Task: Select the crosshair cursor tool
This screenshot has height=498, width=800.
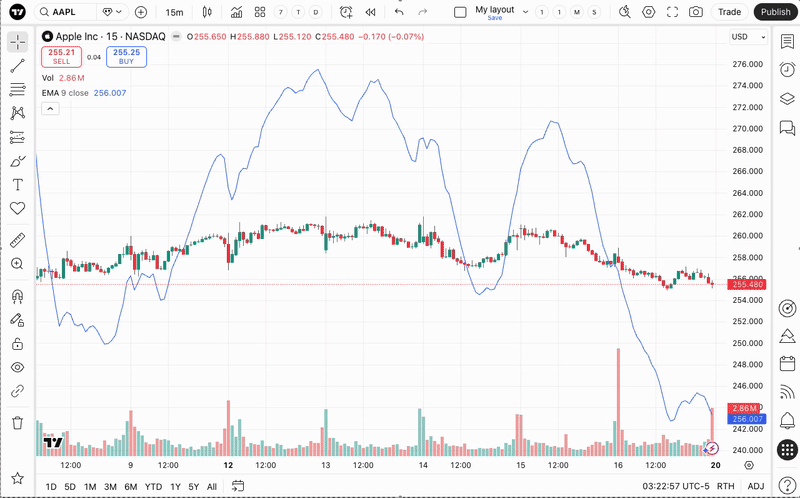Action: [x=17, y=41]
